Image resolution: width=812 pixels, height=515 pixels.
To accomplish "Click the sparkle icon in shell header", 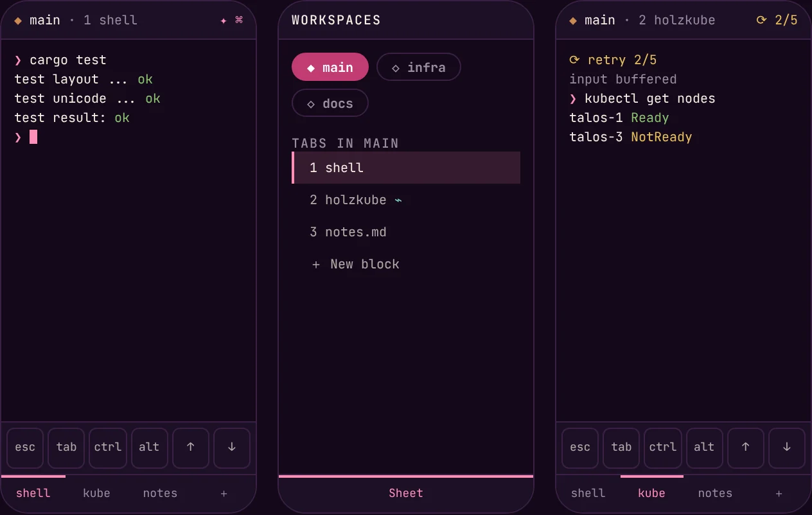I will [224, 21].
